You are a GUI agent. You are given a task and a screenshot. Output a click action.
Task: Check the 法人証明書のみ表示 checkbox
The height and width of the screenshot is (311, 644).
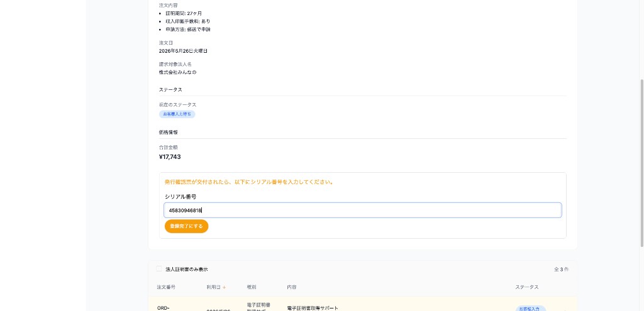159,269
